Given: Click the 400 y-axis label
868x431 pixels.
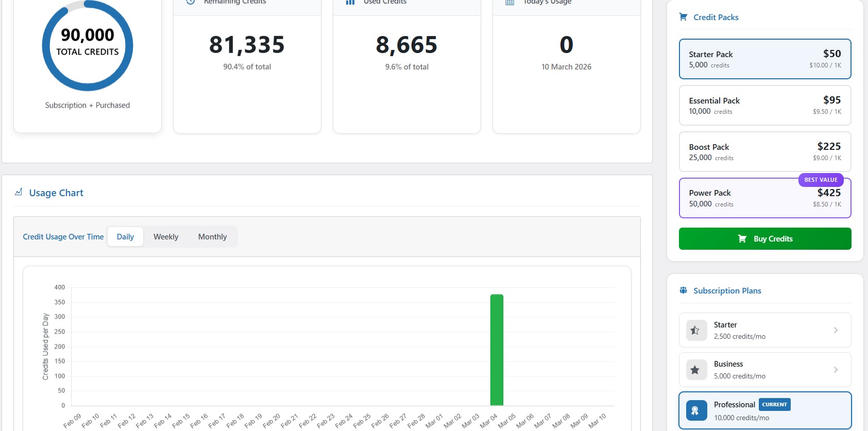Looking at the screenshot, I should [x=60, y=287].
